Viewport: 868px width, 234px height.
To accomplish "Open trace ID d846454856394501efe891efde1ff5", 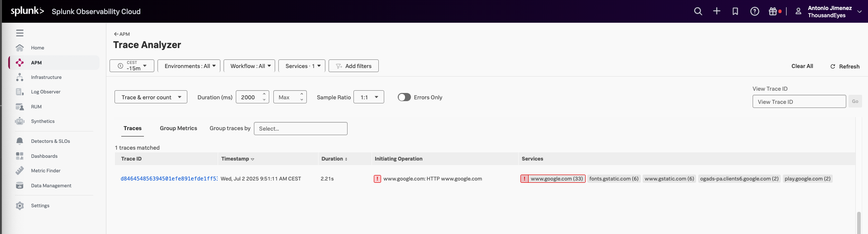I will 169,179.
